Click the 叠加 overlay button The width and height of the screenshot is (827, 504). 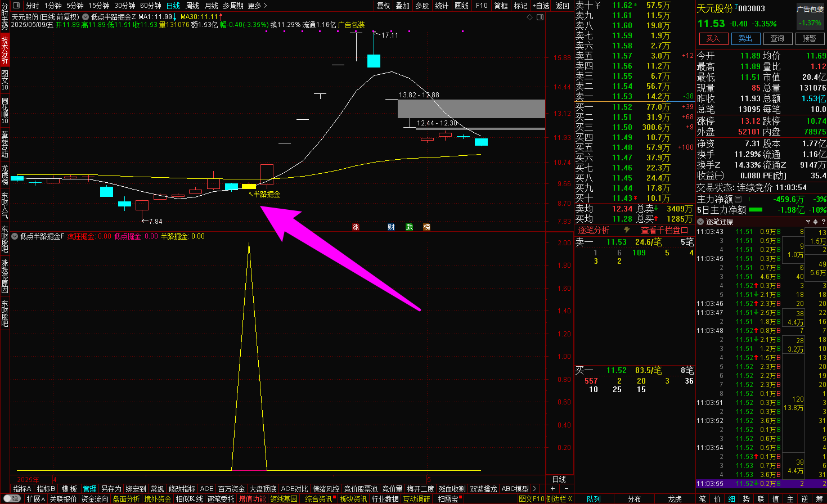(403, 6)
